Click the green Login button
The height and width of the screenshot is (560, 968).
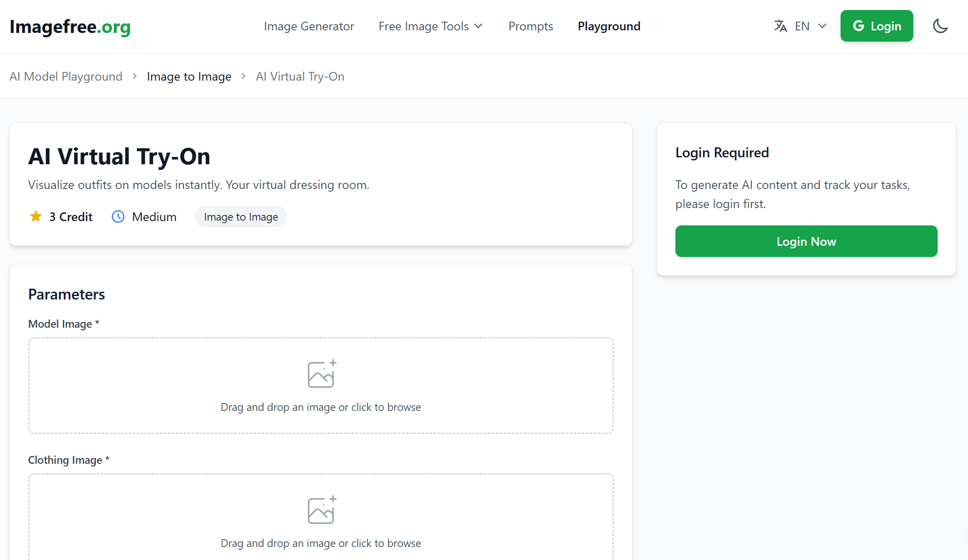[x=877, y=26]
